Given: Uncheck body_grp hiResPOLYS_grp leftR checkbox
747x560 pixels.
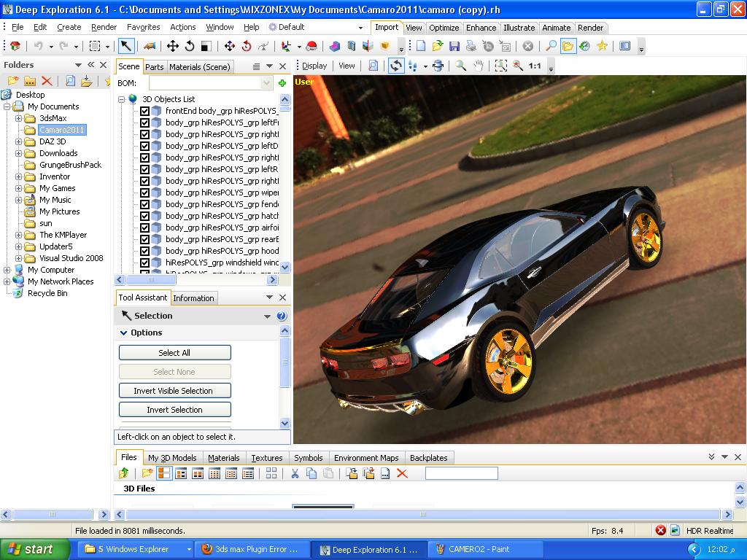Looking at the screenshot, I should click(x=145, y=169).
